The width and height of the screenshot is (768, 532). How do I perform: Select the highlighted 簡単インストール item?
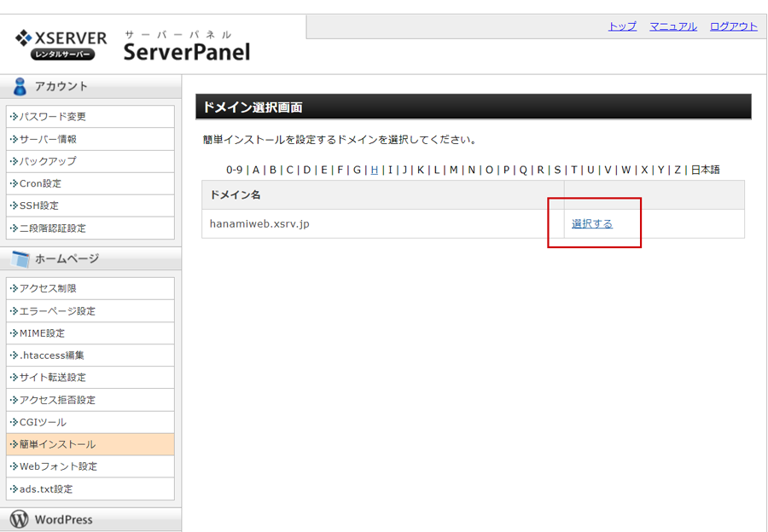point(90,444)
